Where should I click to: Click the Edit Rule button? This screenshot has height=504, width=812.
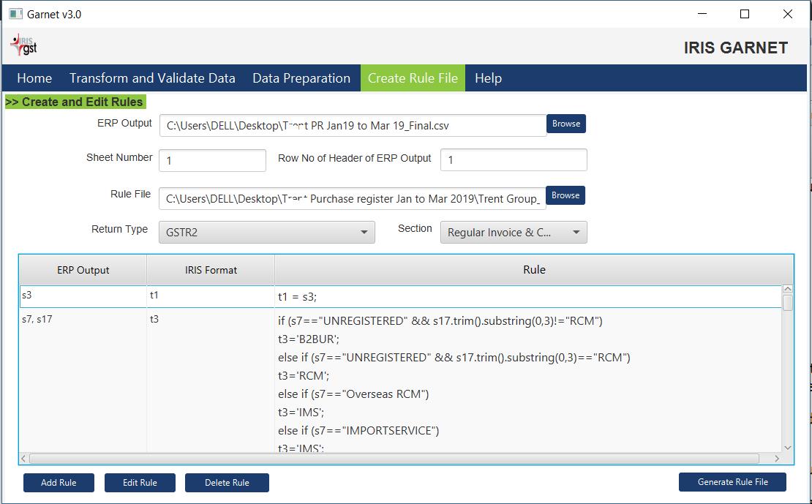pos(140,483)
